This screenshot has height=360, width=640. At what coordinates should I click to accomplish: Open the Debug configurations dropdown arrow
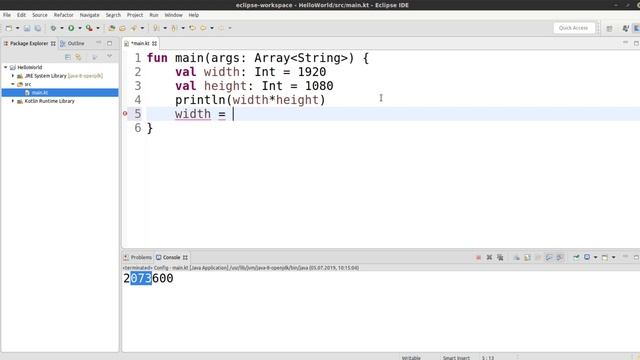click(x=62, y=28)
